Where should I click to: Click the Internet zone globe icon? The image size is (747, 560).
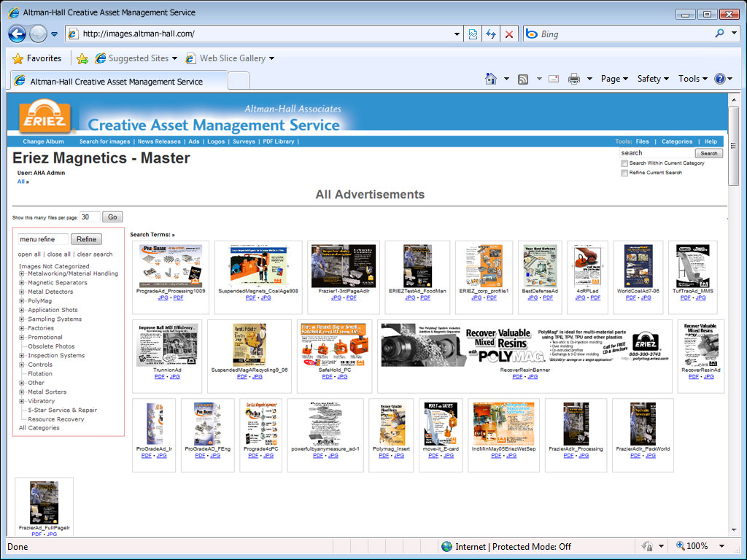click(x=446, y=546)
